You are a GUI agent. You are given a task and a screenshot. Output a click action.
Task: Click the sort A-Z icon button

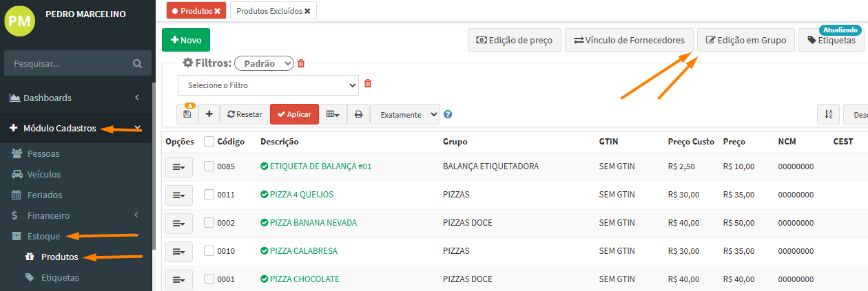[x=827, y=114]
